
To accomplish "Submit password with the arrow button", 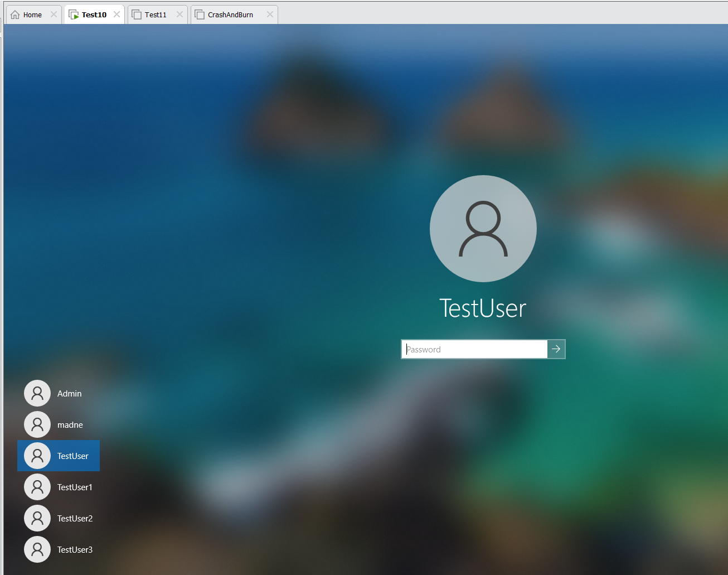I will click(x=556, y=349).
